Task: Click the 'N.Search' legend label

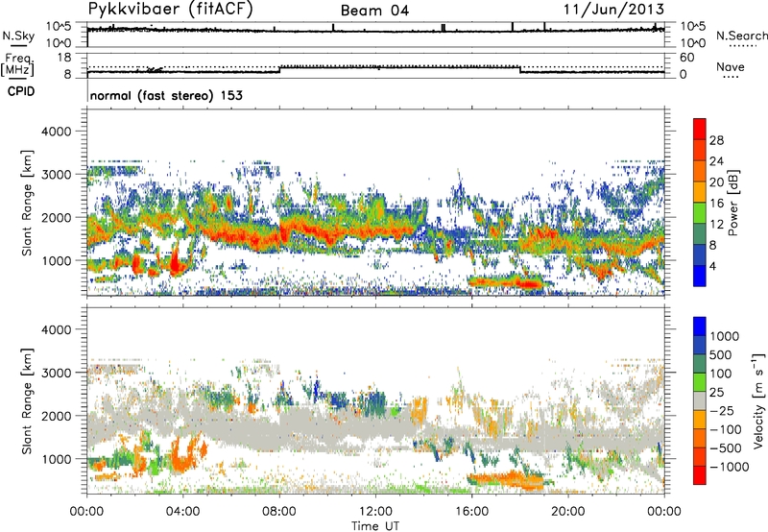Action: click(x=741, y=36)
